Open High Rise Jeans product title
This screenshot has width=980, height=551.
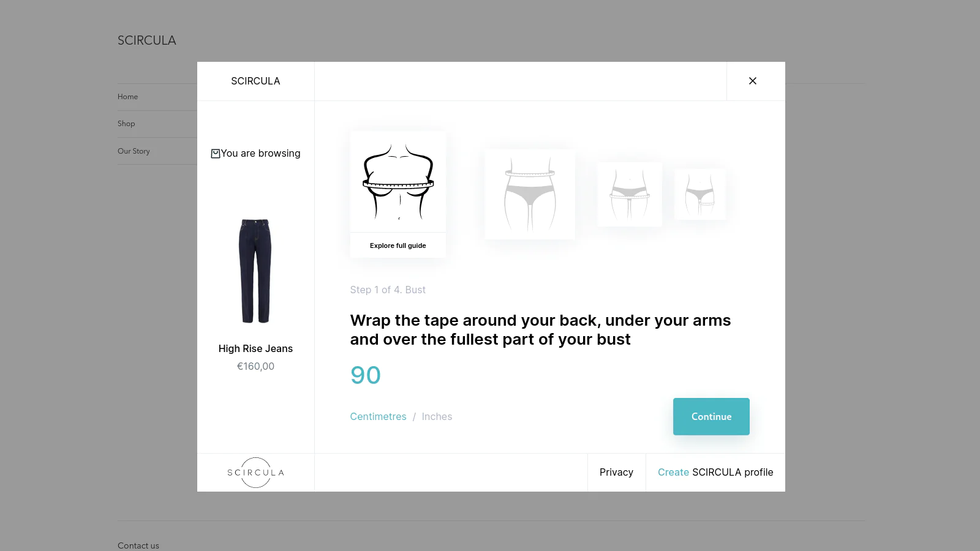click(x=255, y=348)
